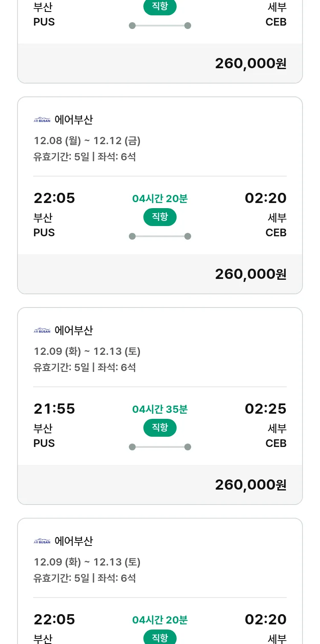
Task: Click the route line of the 21:55 flight
Action: [x=160, y=447]
